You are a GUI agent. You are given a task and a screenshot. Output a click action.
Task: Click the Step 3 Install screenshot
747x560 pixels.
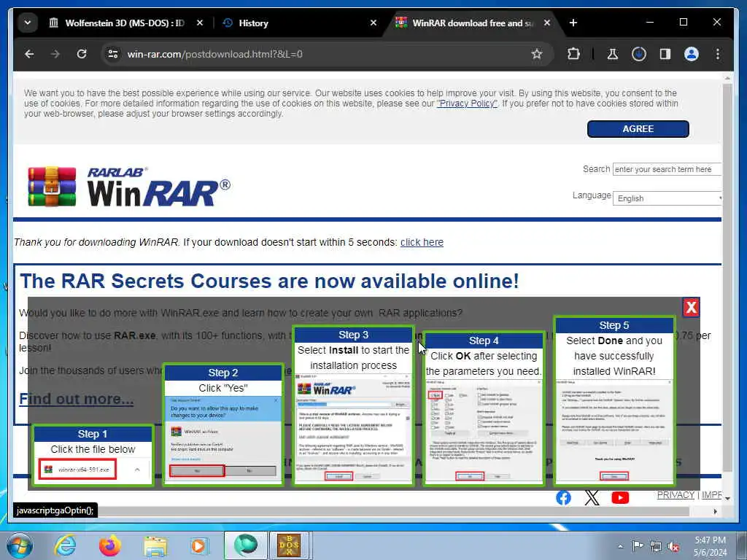pos(353,427)
